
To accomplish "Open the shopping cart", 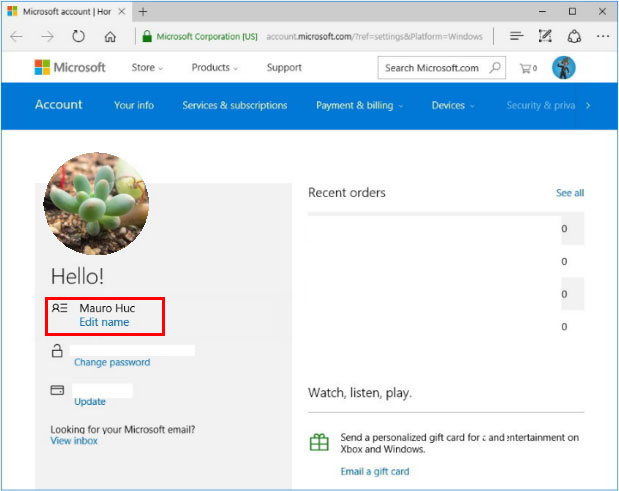I will (x=528, y=68).
